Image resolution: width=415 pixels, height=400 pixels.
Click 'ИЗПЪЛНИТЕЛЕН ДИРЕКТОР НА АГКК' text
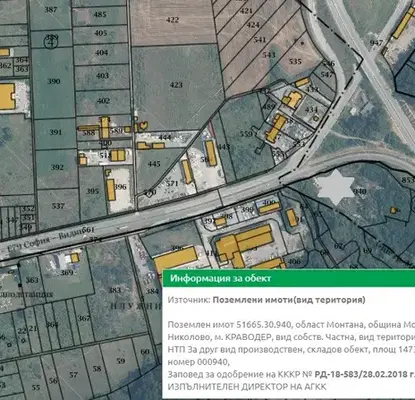[x=247, y=387]
